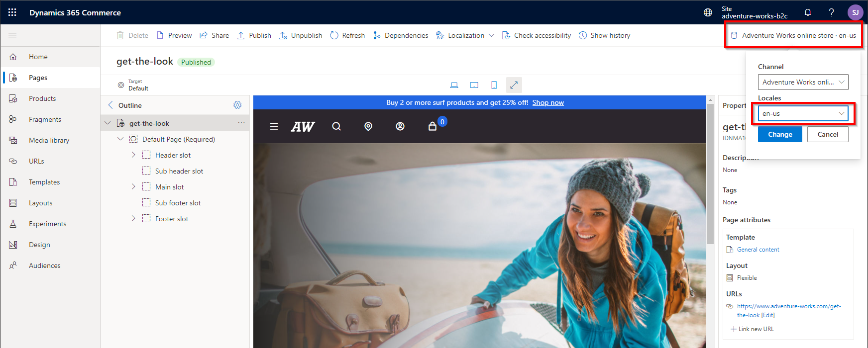Open the Localization dropdown menu
868x348 pixels.
tap(465, 35)
